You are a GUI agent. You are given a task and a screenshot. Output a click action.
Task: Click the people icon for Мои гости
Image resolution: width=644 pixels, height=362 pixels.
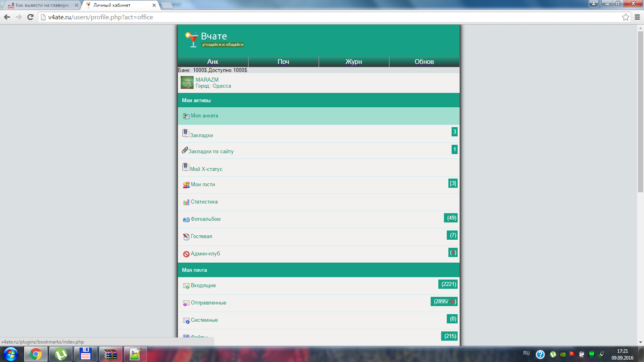186,185
